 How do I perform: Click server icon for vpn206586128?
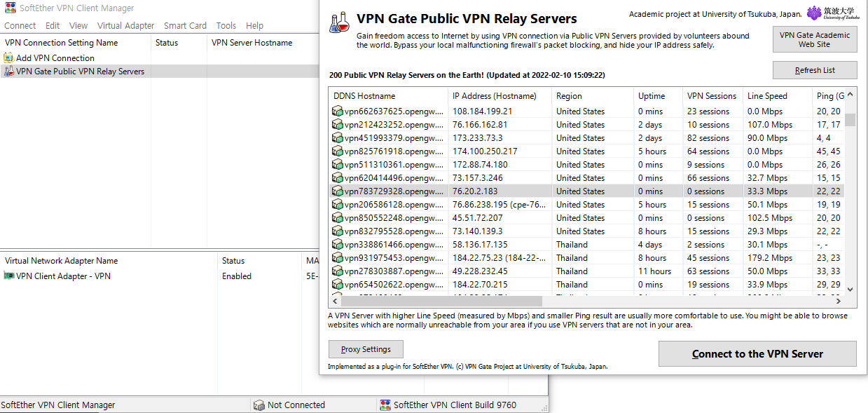pos(338,205)
